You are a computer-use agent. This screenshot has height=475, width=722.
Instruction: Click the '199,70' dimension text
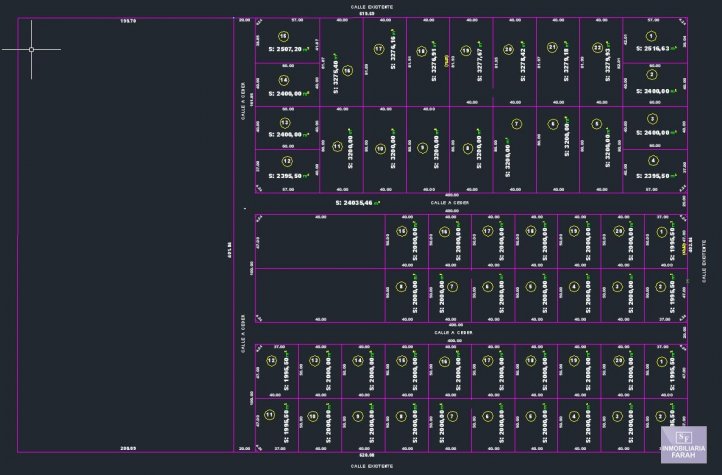point(128,21)
